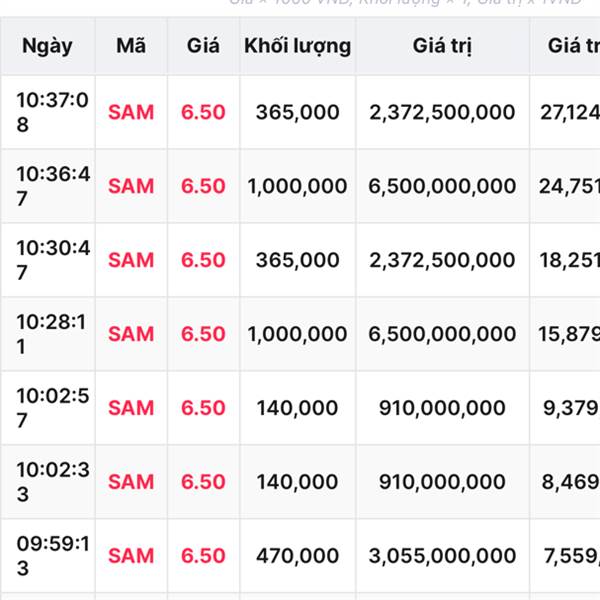
Task: Click price 6.50 in the 10:30:47 row
Action: [x=203, y=260]
